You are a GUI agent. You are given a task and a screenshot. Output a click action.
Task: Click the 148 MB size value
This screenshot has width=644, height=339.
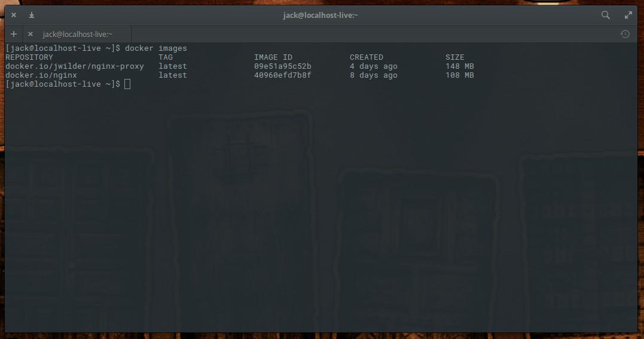click(460, 66)
